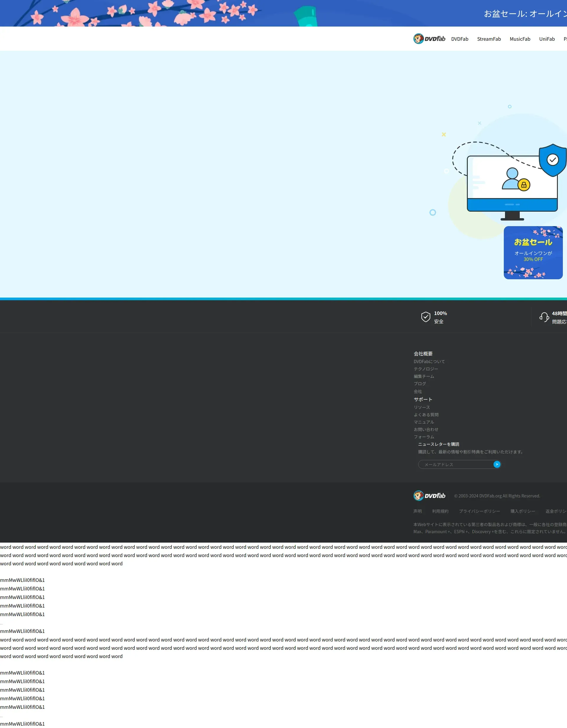
Task: Open the StreamFab nav menu item
Action: (x=489, y=39)
